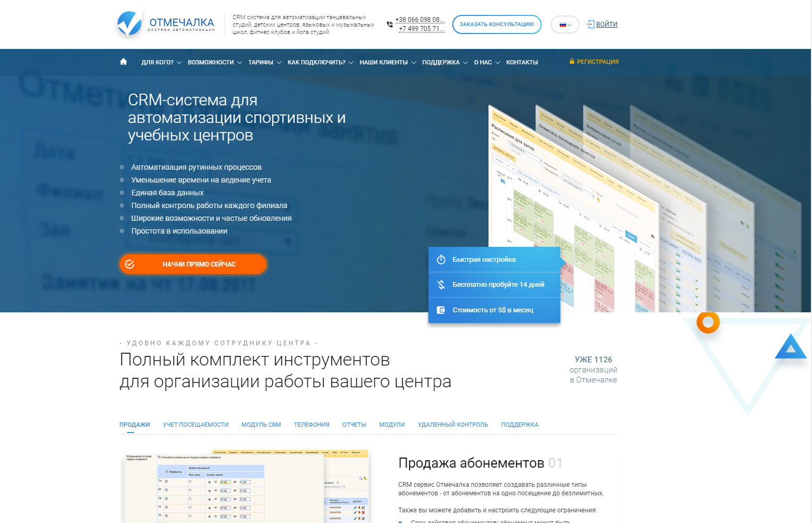Call the +38 066 phone number
This screenshot has width=812, height=523.
click(x=420, y=20)
